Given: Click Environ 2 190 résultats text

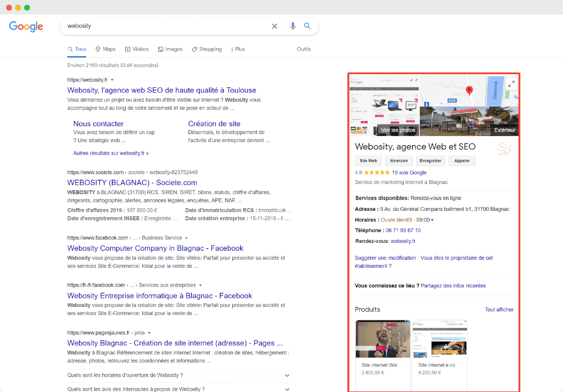Looking at the screenshot, I should click(x=113, y=65).
